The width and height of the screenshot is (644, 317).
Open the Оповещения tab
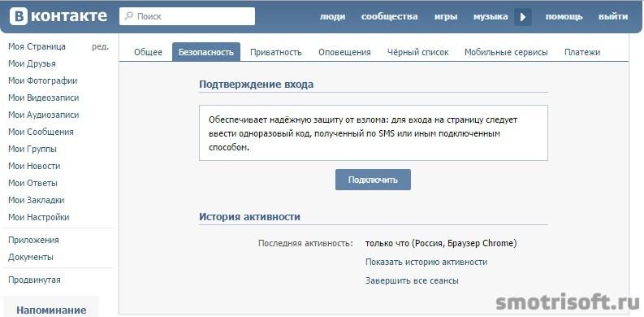344,52
